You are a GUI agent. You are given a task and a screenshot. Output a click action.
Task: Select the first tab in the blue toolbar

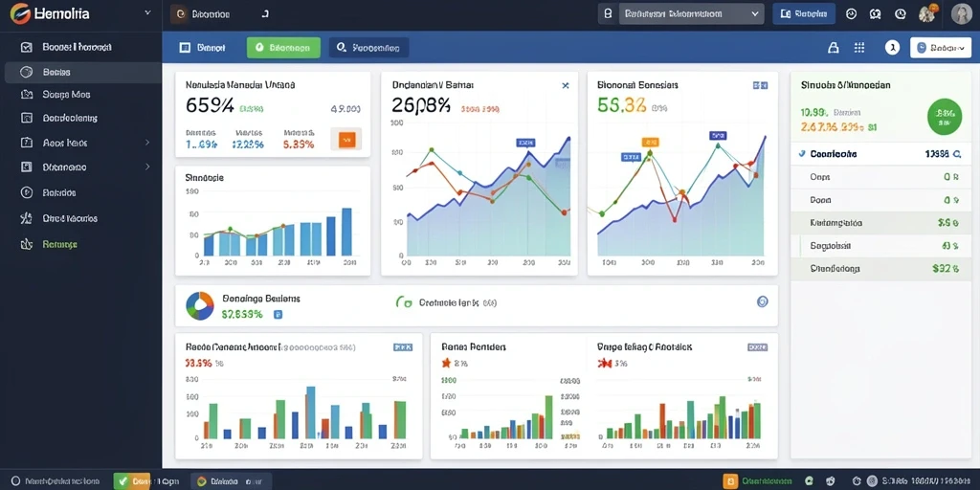tap(203, 48)
